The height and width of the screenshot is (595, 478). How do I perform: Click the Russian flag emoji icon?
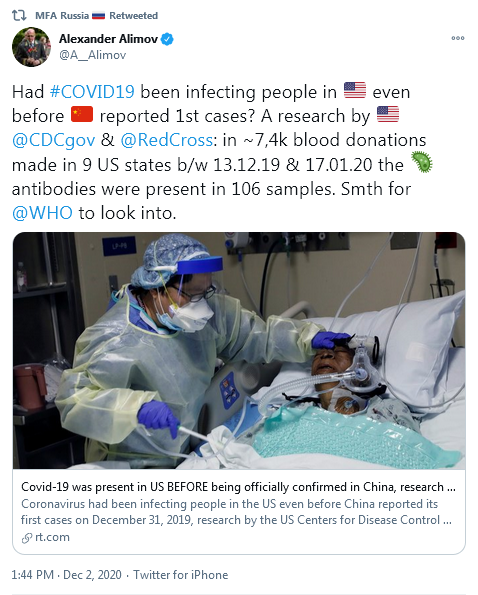click(98, 16)
